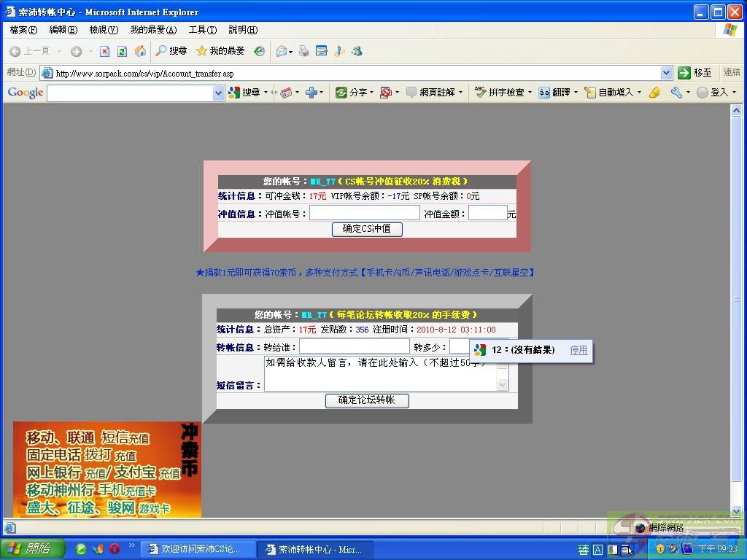Open the 工具(T) menu
This screenshot has width=747, height=560.
click(202, 30)
